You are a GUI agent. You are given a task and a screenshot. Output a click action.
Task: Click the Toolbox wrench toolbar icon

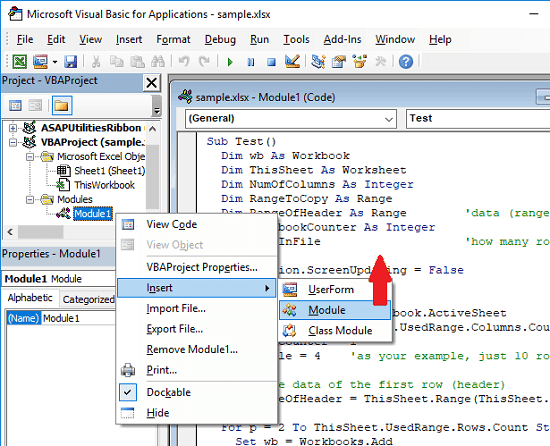(380, 62)
